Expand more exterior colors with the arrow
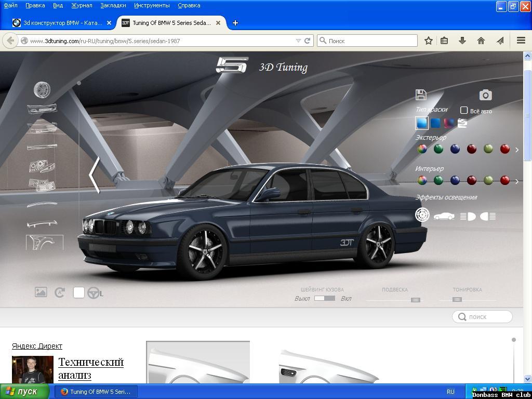 [x=517, y=150]
